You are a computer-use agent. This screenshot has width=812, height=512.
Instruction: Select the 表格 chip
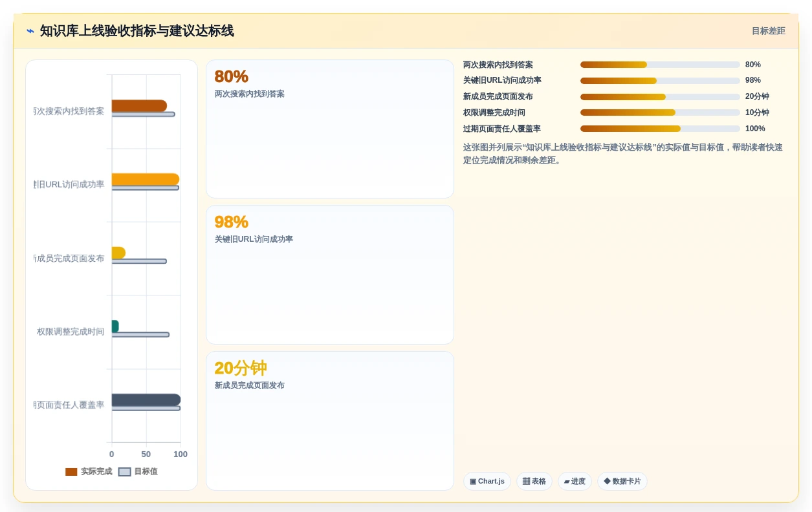tap(534, 481)
